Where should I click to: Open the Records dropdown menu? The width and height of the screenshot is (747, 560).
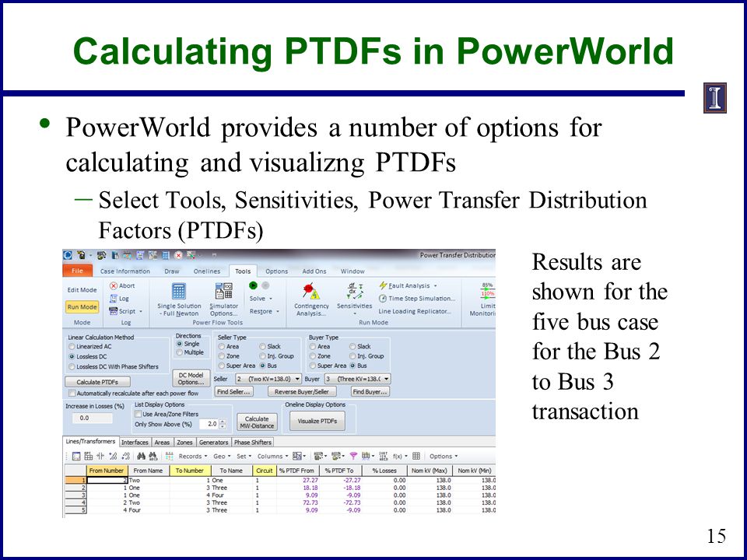point(193,457)
